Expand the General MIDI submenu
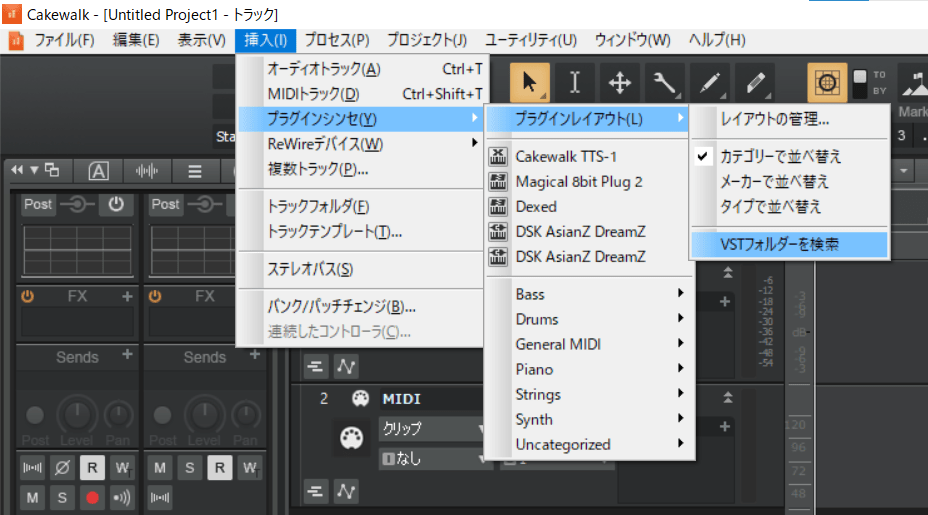 589,344
